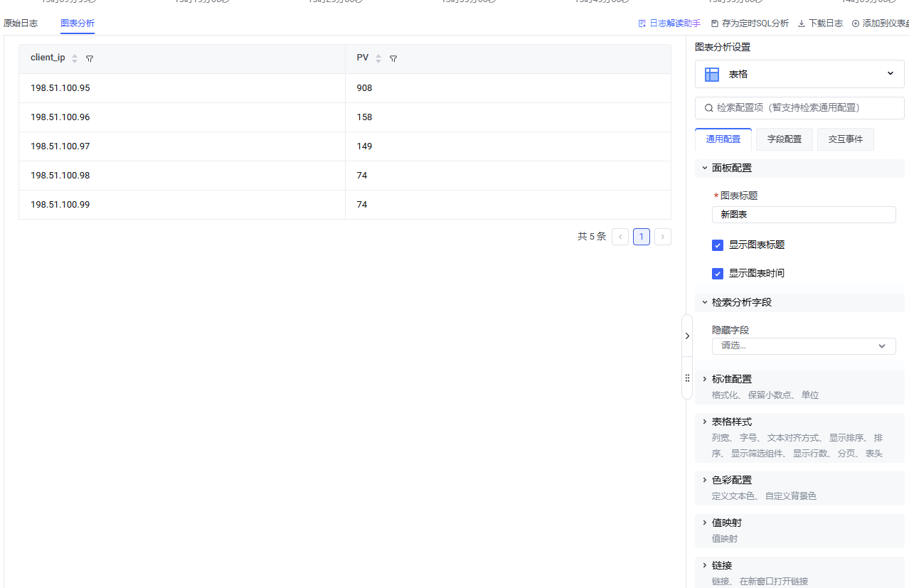Sort the table by PV column

378,59
